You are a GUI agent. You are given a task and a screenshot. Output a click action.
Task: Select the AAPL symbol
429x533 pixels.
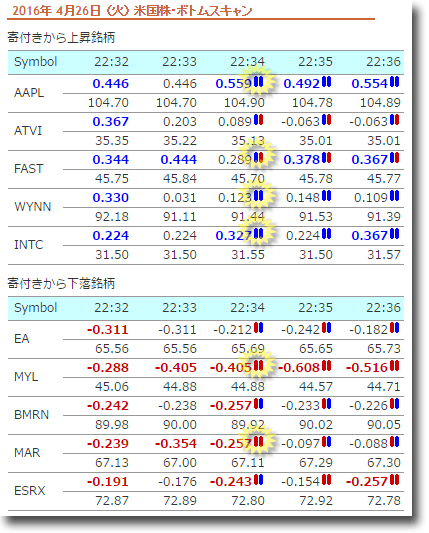tap(29, 93)
